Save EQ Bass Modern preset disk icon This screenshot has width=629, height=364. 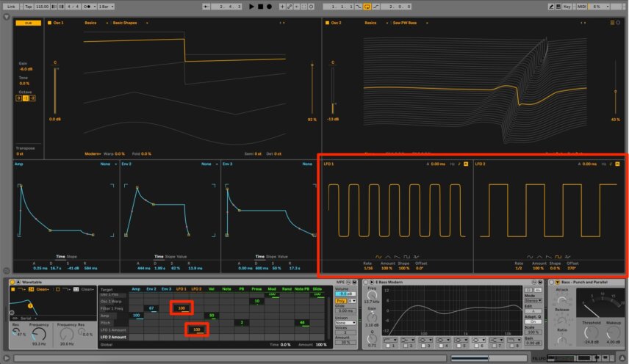point(540,283)
